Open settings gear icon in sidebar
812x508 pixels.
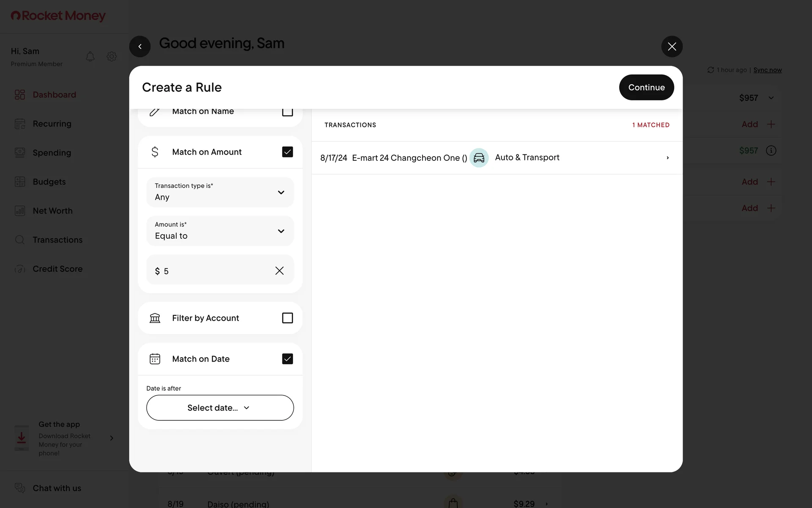[112, 56]
